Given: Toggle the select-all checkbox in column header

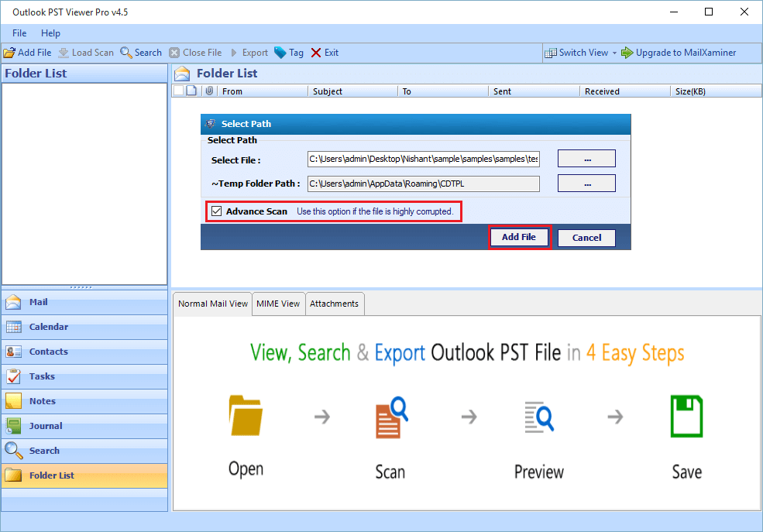Looking at the screenshot, I should coord(179,91).
